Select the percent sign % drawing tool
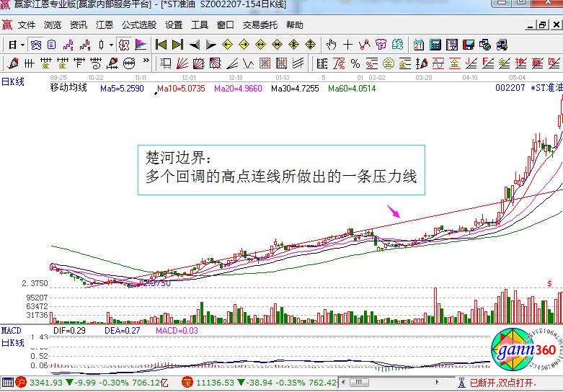 355,63
